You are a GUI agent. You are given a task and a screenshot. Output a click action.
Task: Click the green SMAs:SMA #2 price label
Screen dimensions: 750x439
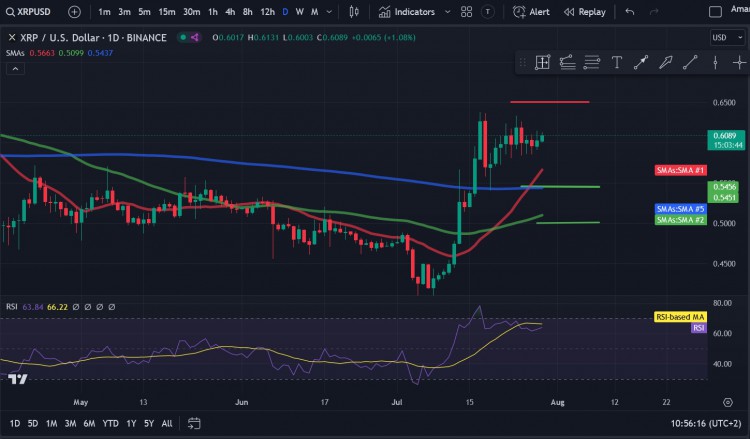click(681, 220)
